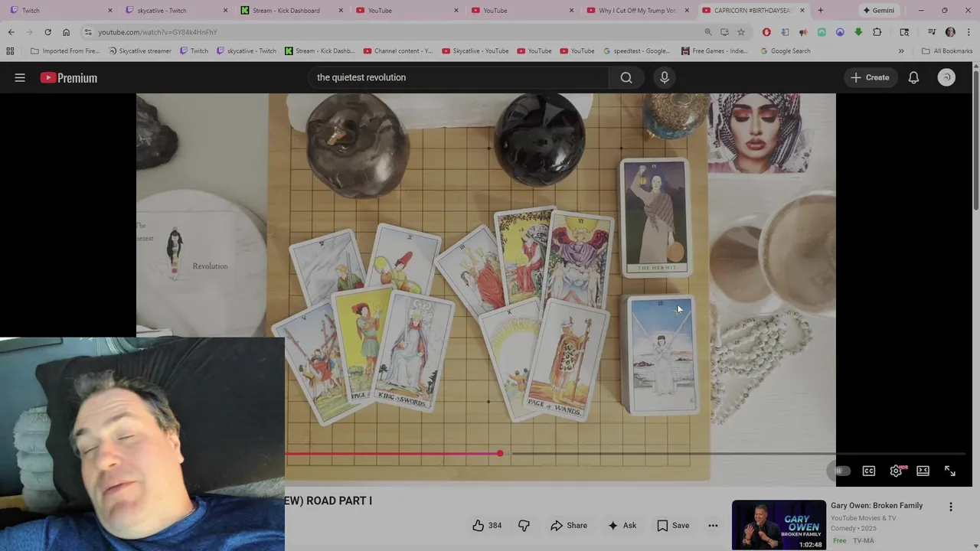Bookmark this page with the star
Image resolution: width=980 pixels, height=551 pixels.
coord(741,32)
